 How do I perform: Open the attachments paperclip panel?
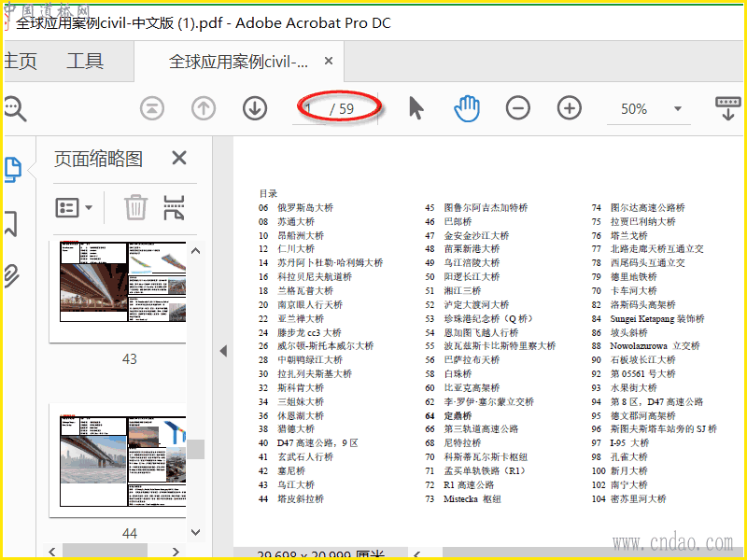(12, 275)
